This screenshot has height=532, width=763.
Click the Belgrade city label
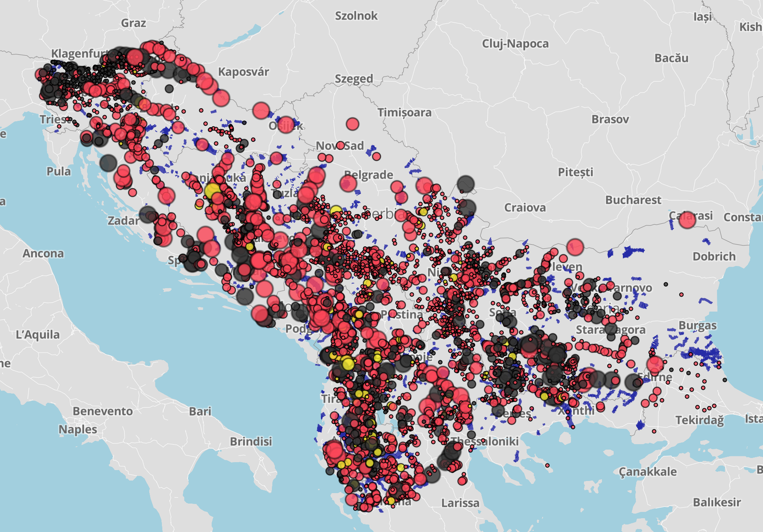coord(369,175)
